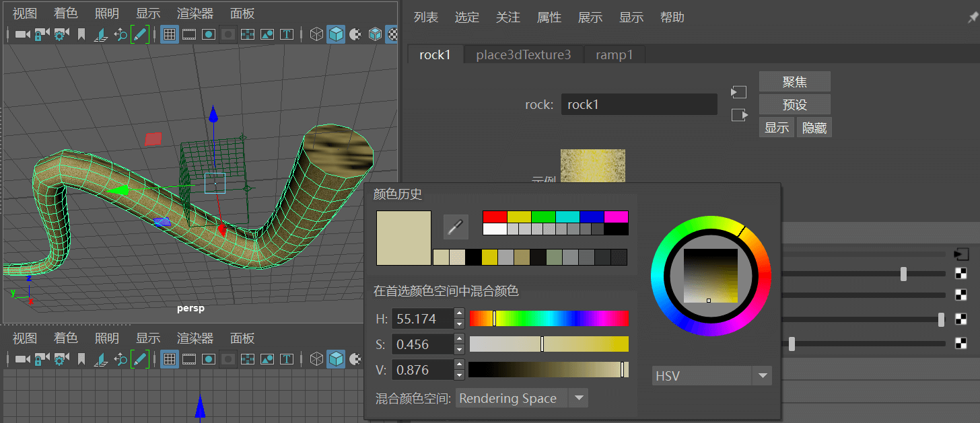Toggle smooth shaded cube in top viewport

pos(336,34)
